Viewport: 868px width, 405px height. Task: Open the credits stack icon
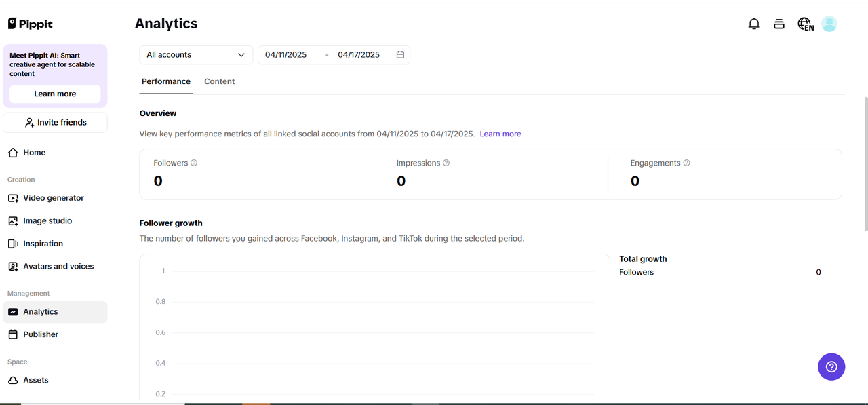pyautogui.click(x=779, y=24)
